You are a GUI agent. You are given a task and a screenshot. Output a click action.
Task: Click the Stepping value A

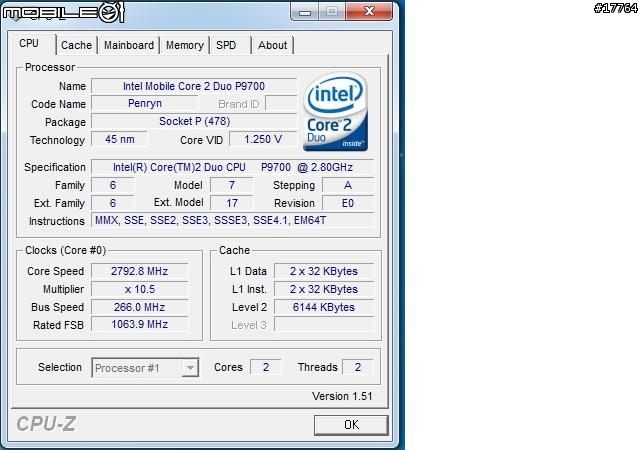pos(348,185)
